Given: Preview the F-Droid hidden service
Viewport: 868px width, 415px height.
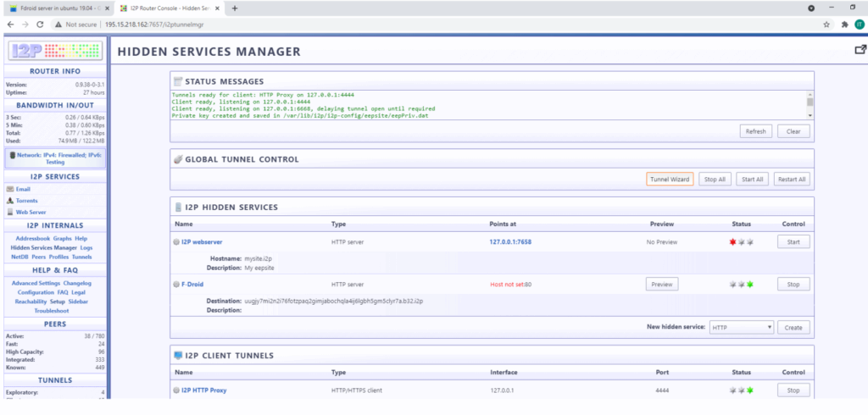Looking at the screenshot, I should 662,285.
